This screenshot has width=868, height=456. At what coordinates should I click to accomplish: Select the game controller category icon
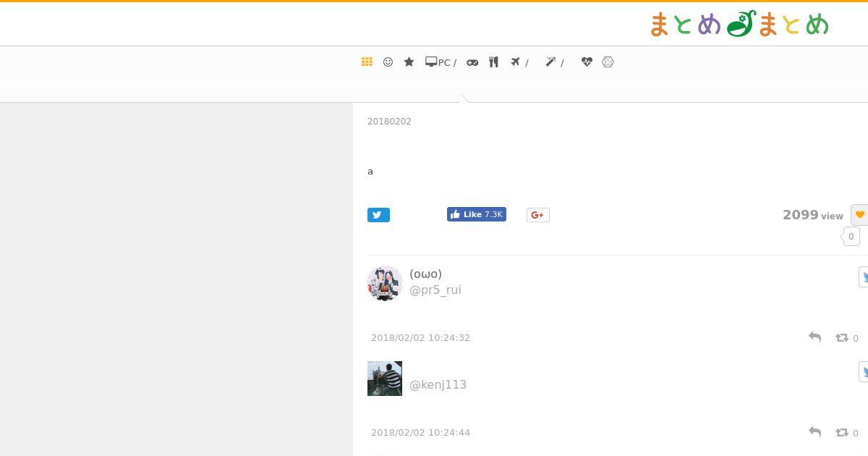pos(472,62)
